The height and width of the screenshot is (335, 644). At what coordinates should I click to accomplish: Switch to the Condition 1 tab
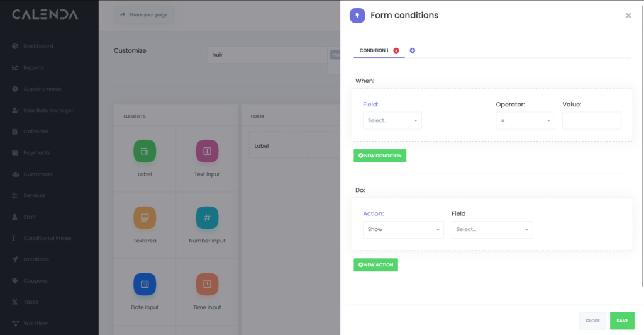click(374, 50)
